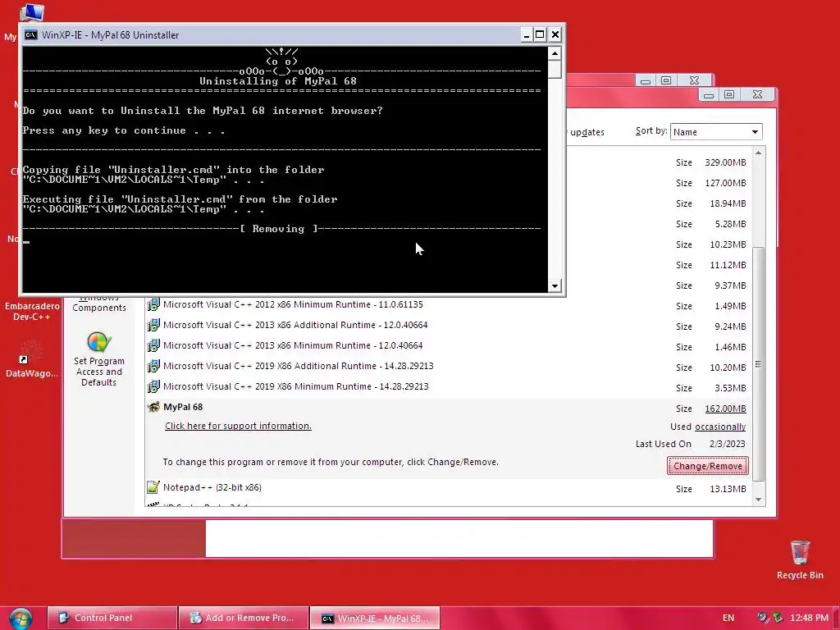Click the 12:48 PM clock
The height and width of the screenshot is (630, 840).
(x=809, y=618)
